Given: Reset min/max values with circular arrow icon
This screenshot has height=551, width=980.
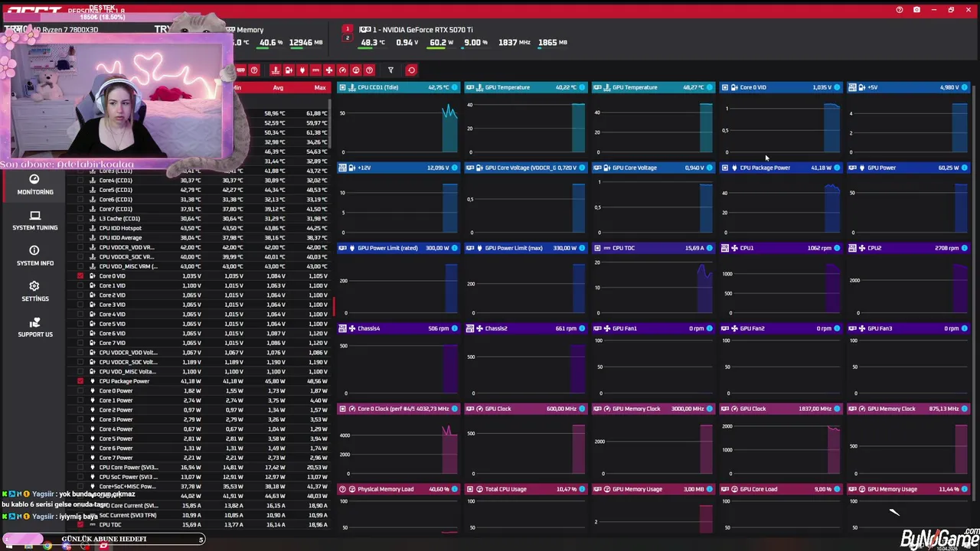Looking at the screenshot, I should tap(411, 70).
